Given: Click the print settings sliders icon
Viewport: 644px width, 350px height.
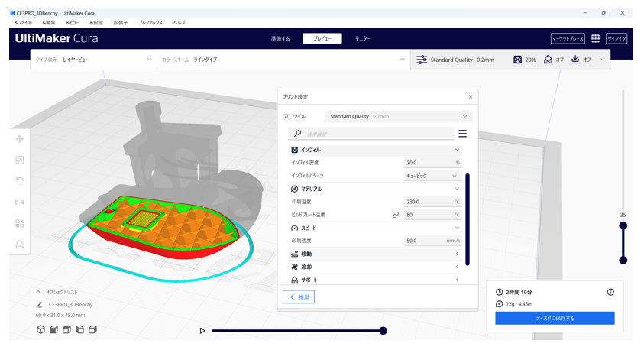Looking at the screenshot, I should [422, 60].
